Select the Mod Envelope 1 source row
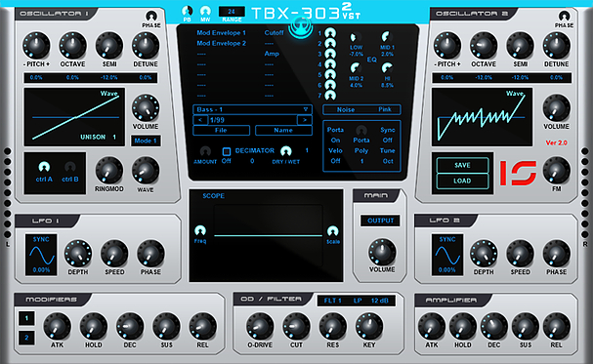 pyautogui.click(x=221, y=33)
